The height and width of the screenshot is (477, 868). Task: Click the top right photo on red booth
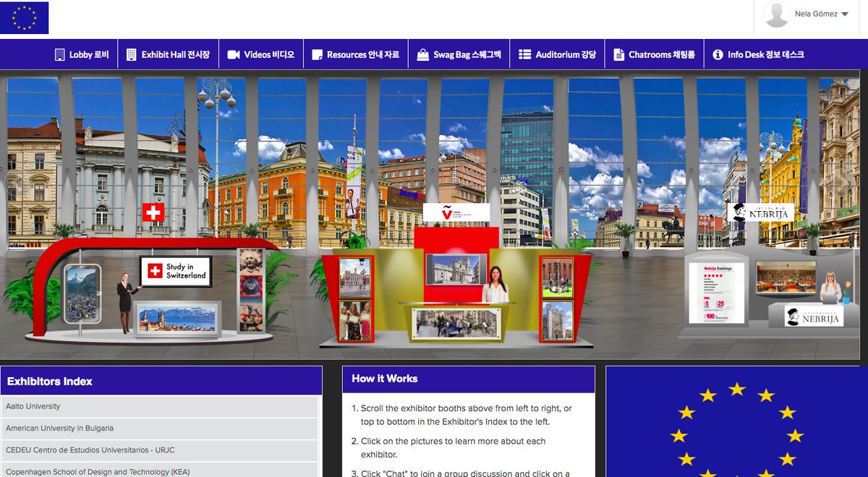coord(556,277)
